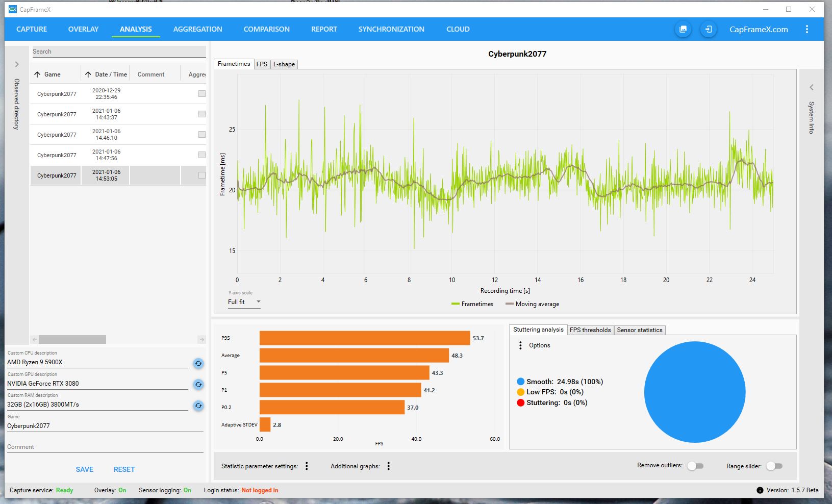This screenshot has height=504, width=832.
Task: Click the Frametimes legend entry
Action: 472,304
